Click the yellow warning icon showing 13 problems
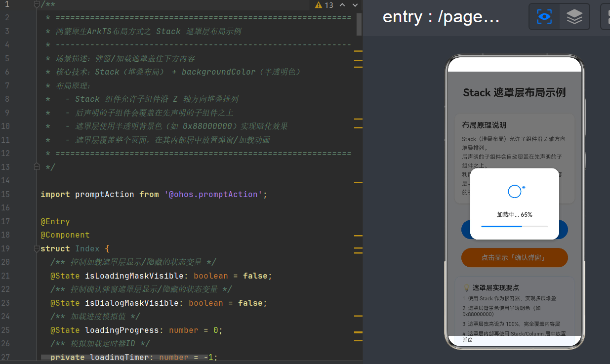This screenshot has height=364, width=610. 319,5
